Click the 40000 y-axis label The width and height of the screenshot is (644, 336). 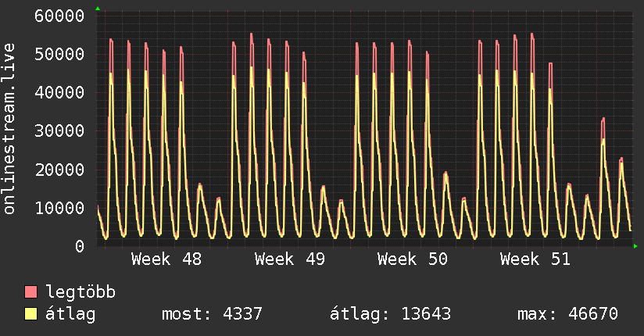(x=59, y=92)
